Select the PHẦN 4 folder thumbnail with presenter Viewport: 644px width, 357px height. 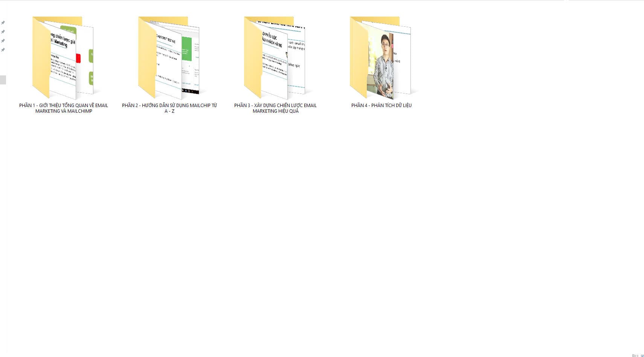(380, 58)
